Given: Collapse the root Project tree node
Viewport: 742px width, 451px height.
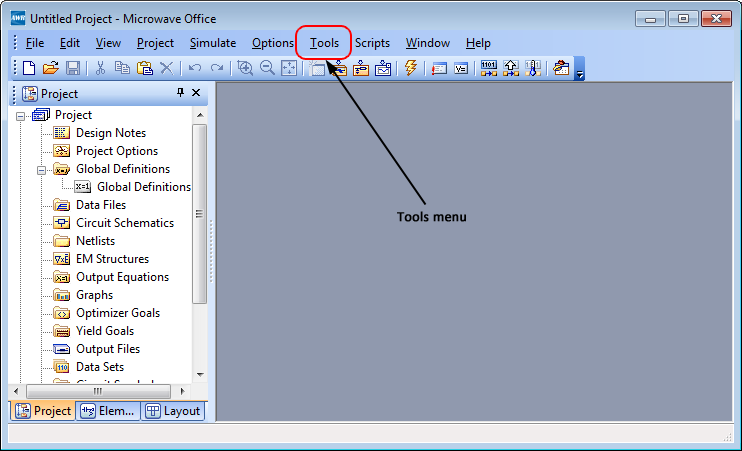Looking at the screenshot, I should point(20,116).
